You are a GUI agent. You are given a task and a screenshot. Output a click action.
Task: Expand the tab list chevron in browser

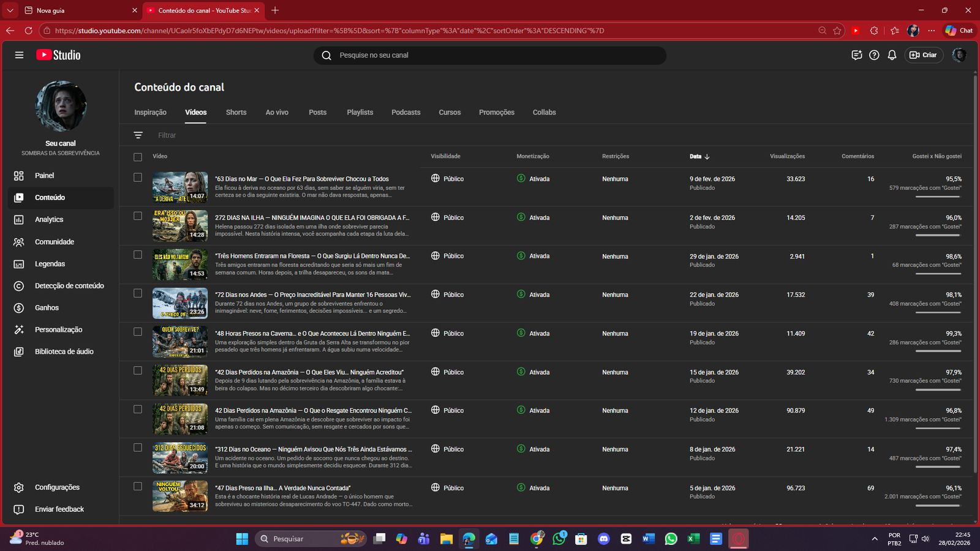pyautogui.click(x=10, y=10)
